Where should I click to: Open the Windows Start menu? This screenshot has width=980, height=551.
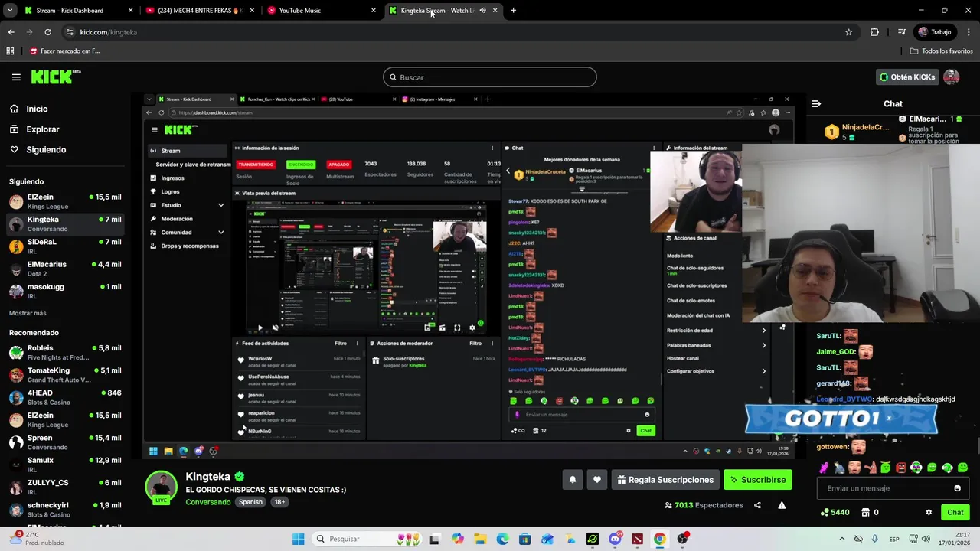[298, 539]
